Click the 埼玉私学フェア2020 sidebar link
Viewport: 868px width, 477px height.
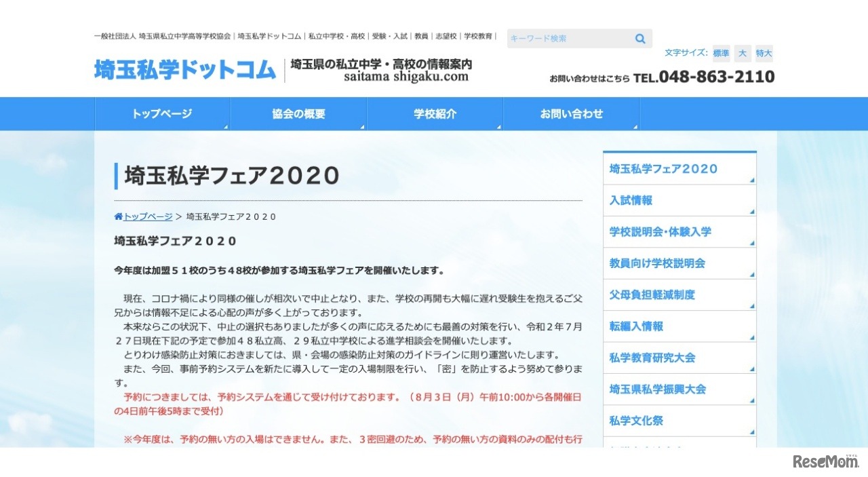point(662,169)
